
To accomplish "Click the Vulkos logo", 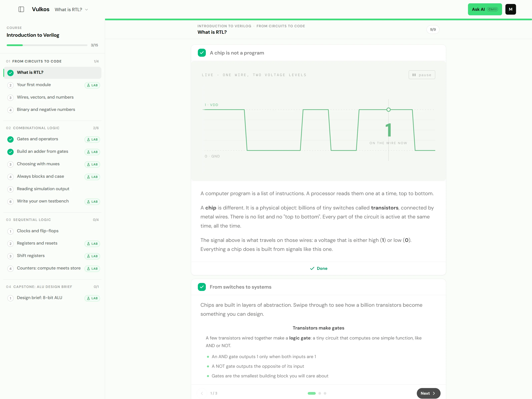I will tap(41, 9).
